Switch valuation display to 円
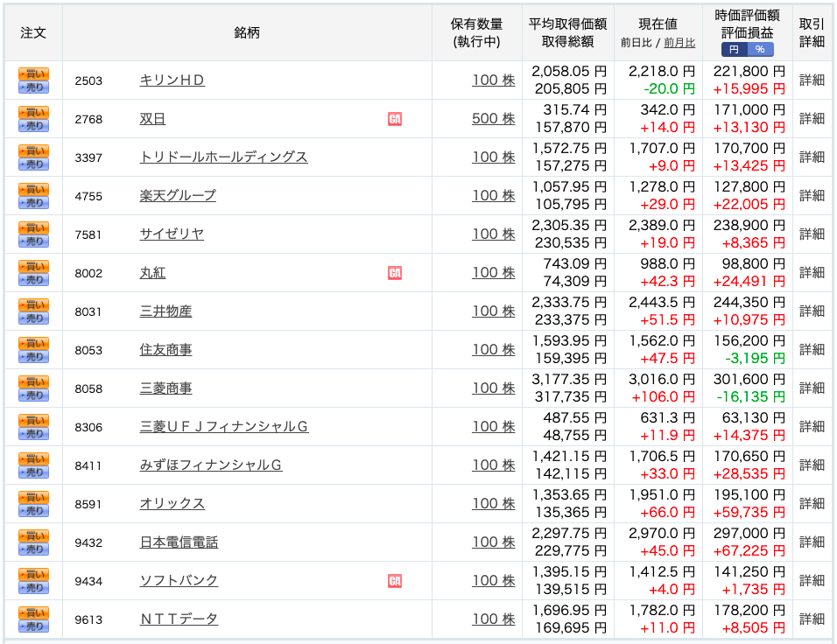Image resolution: width=837 pixels, height=644 pixels. [734, 49]
